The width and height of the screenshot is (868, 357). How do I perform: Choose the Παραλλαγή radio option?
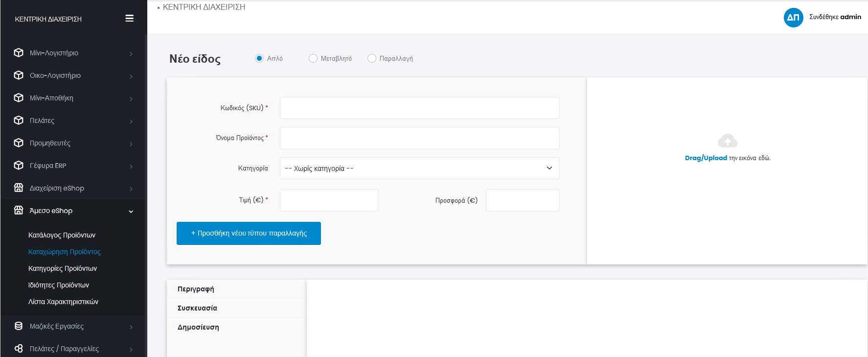[372, 58]
